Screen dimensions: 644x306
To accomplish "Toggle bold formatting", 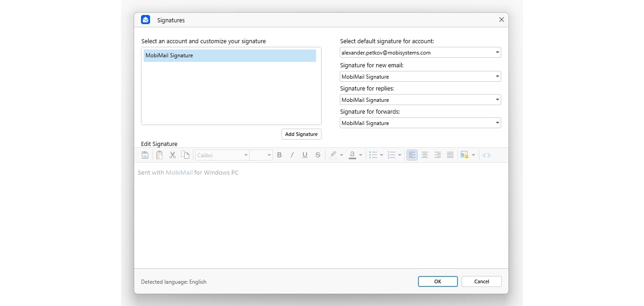I will (x=279, y=155).
